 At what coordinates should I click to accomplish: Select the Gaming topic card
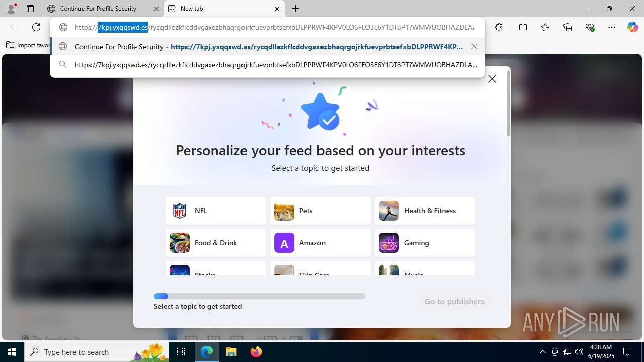click(425, 243)
